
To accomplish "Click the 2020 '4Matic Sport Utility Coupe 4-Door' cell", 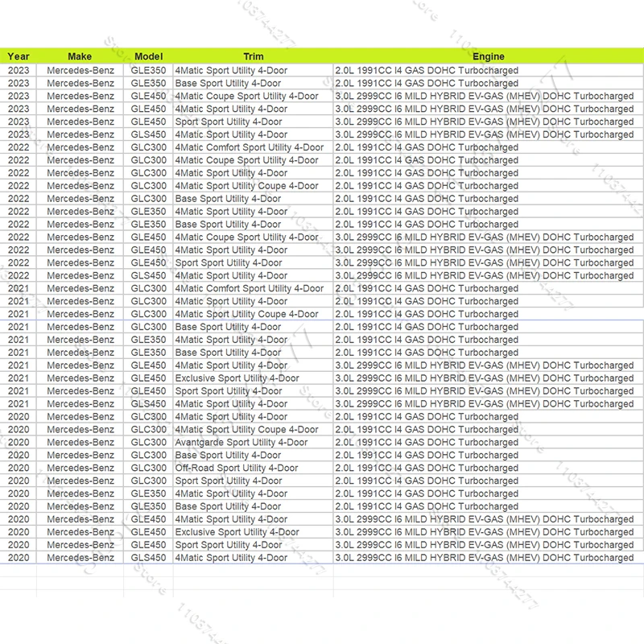I will pyautogui.click(x=253, y=430).
